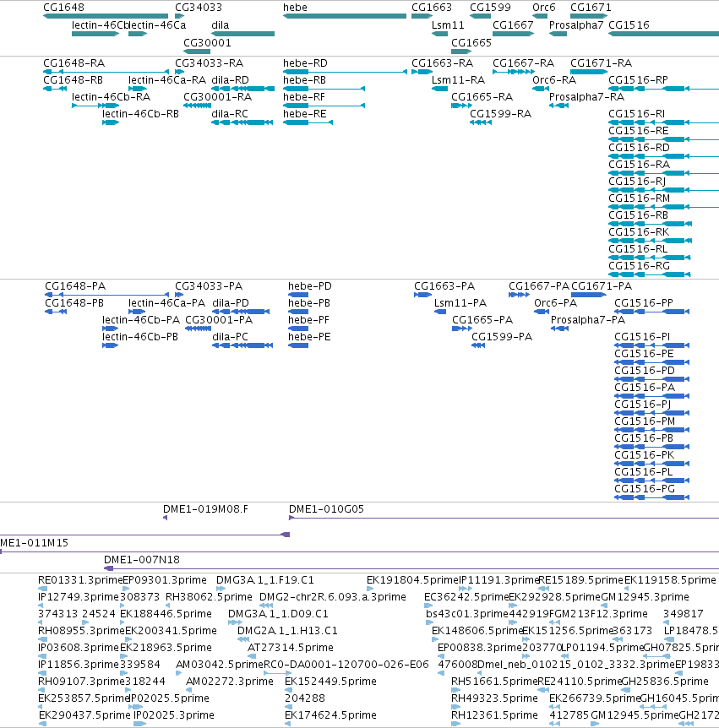This screenshot has height=728, width=719.
Task: Click protein lectin-46Cb-PB
Action: tap(111, 345)
